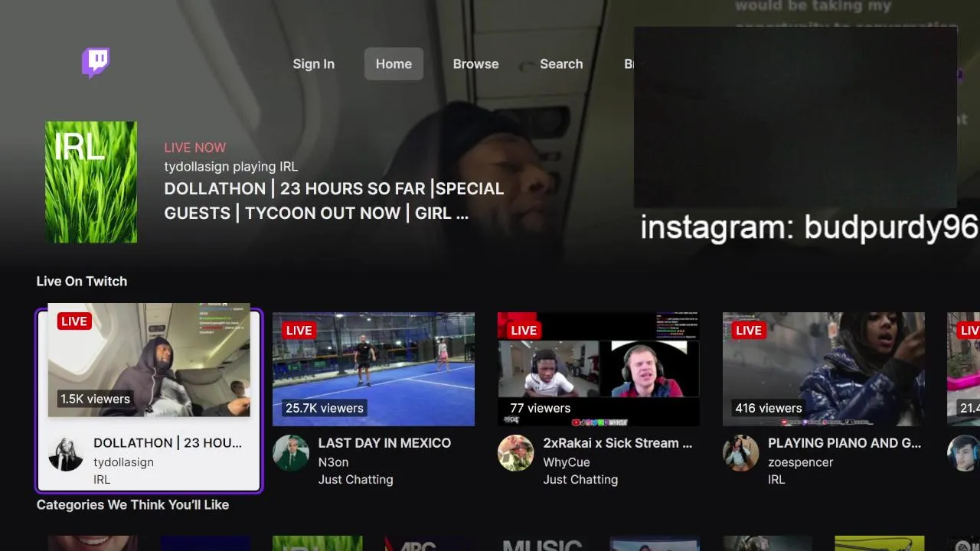Open the zoespencer stream thumbnail
The image size is (980, 551).
click(824, 369)
